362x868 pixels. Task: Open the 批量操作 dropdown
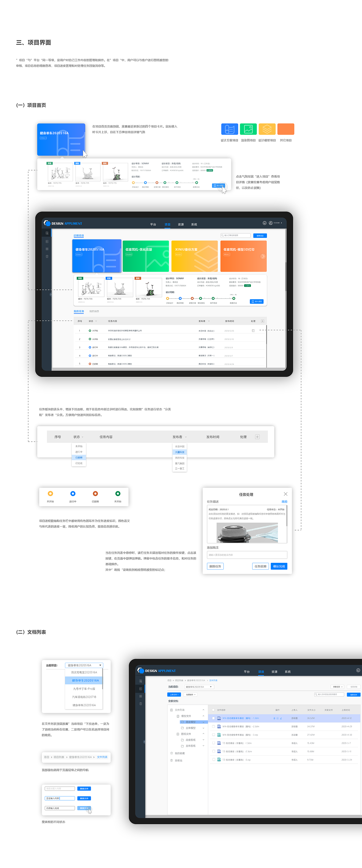pyautogui.click(x=191, y=694)
